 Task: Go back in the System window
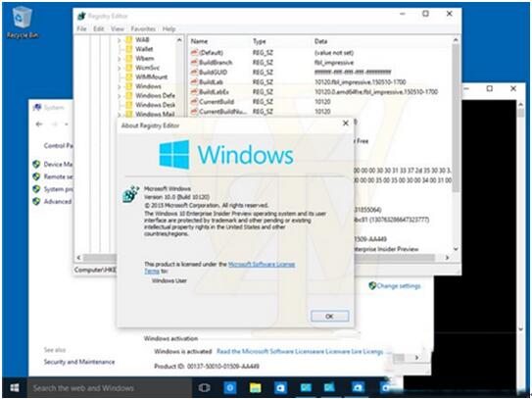tap(39, 125)
